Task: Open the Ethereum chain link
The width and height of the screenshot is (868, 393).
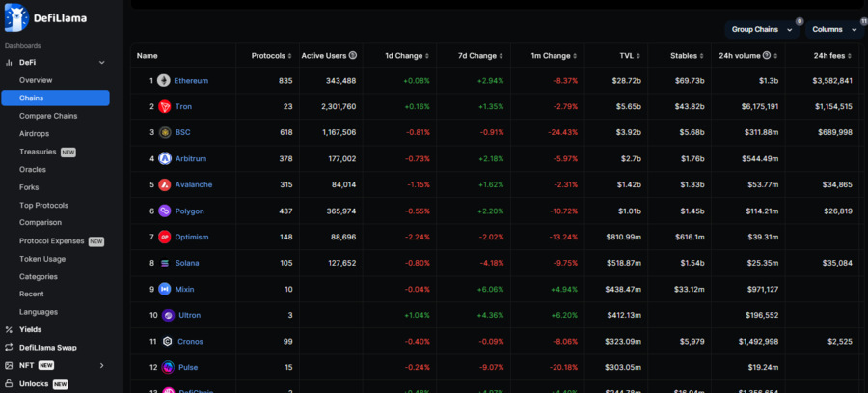Action: point(191,81)
